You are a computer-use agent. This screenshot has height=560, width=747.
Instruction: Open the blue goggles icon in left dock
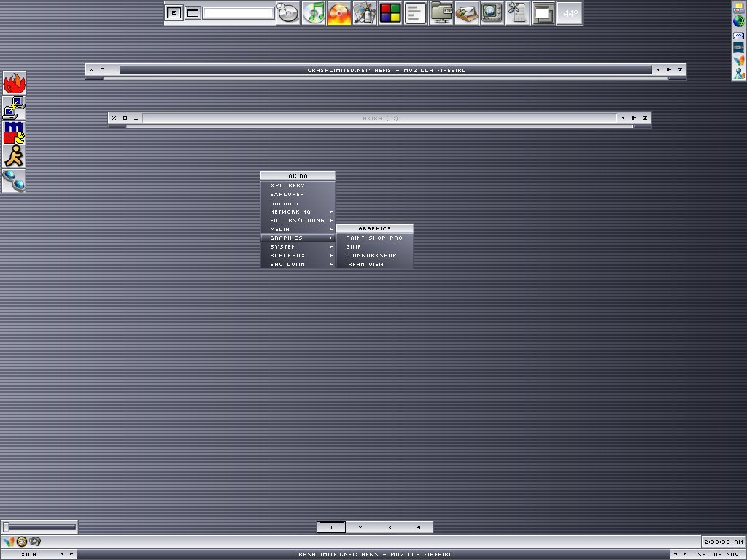click(x=15, y=181)
